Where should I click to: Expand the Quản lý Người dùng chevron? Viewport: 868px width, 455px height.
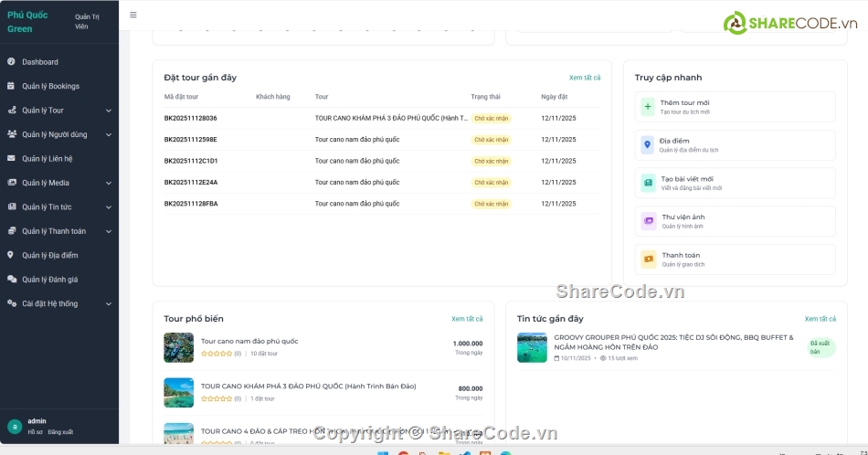pos(109,134)
